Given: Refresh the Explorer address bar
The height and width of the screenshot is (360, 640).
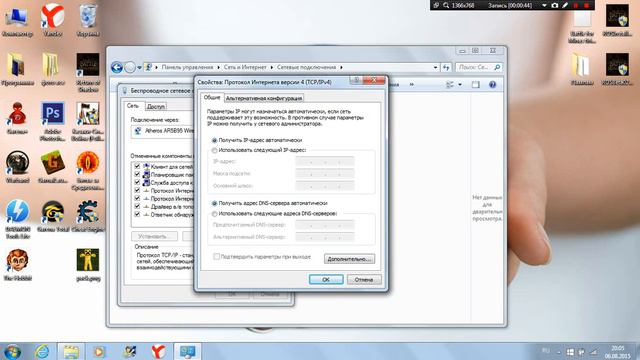Looking at the screenshot, I should point(446,67).
